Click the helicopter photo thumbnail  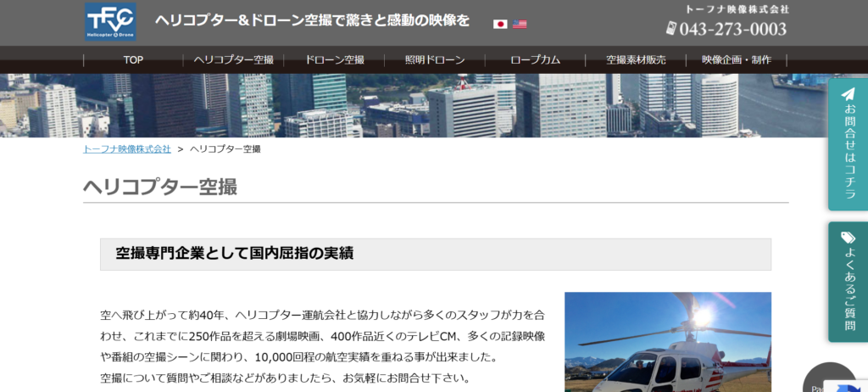[x=668, y=342]
